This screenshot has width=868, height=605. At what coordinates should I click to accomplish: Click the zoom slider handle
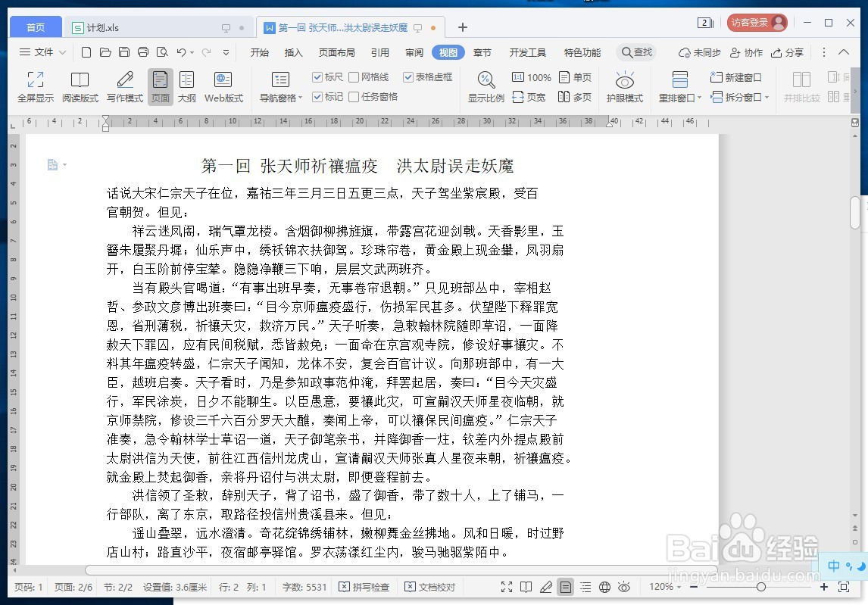point(760,587)
